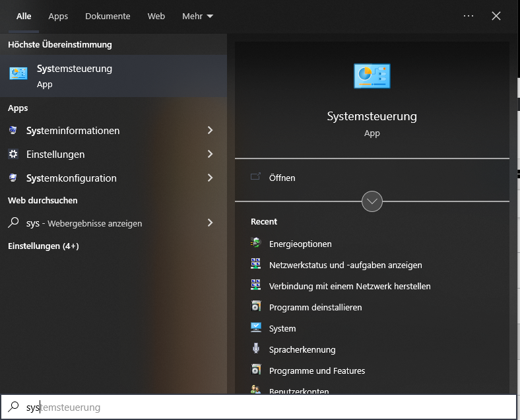Click the Programme und Features icon

coord(256,370)
